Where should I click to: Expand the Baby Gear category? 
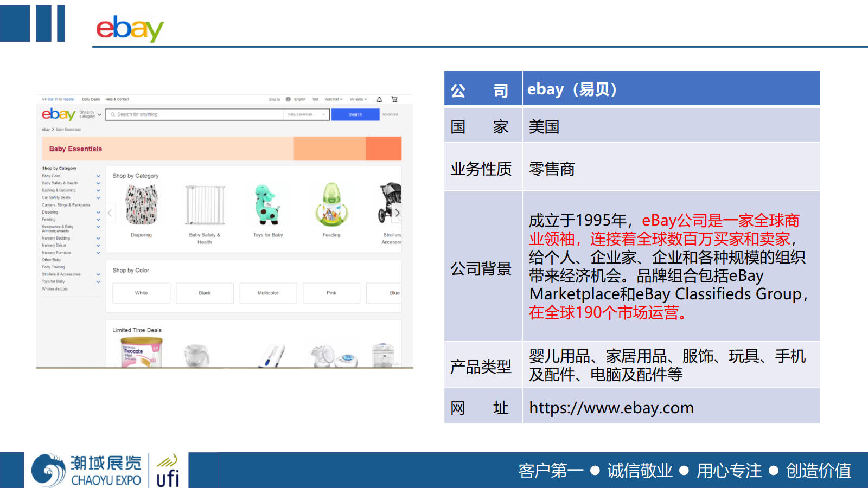pos(98,176)
